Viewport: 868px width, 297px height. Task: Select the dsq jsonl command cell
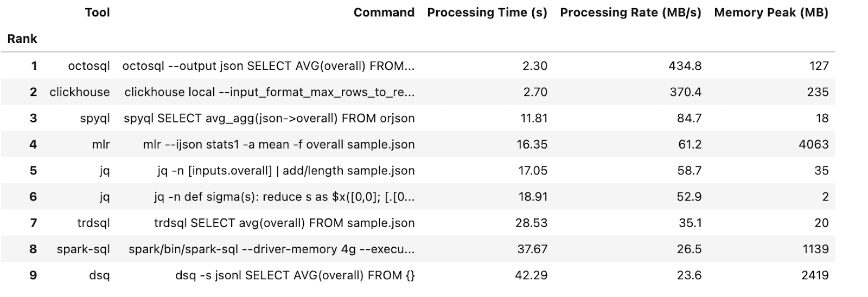pyautogui.click(x=295, y=275)
